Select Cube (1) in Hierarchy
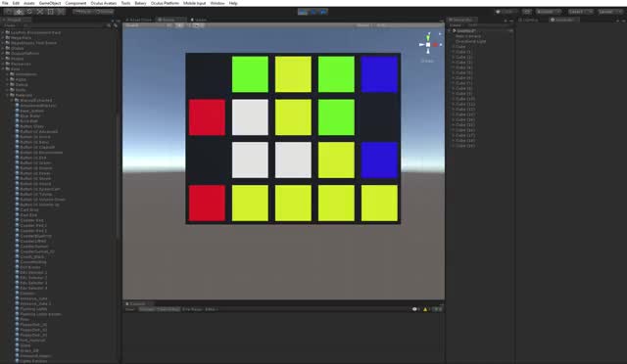Viewport: 627px width, 364px height. click(463, 52)
